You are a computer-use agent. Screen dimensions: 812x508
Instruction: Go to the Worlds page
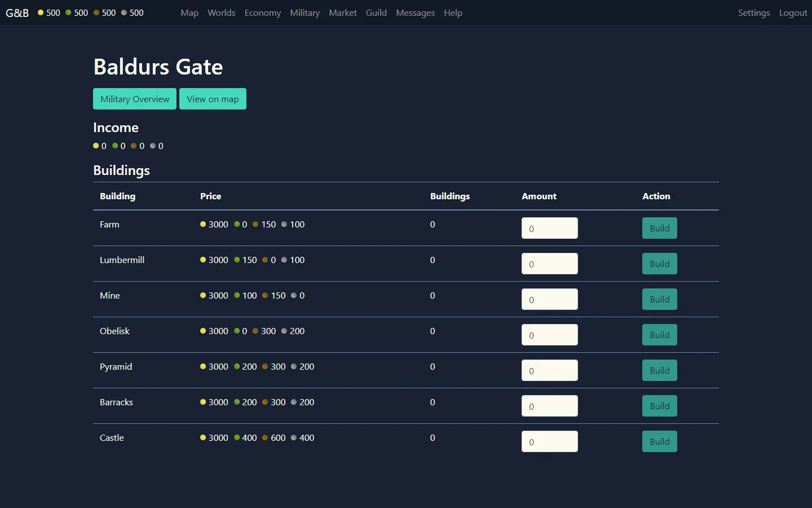click(221, 12)
